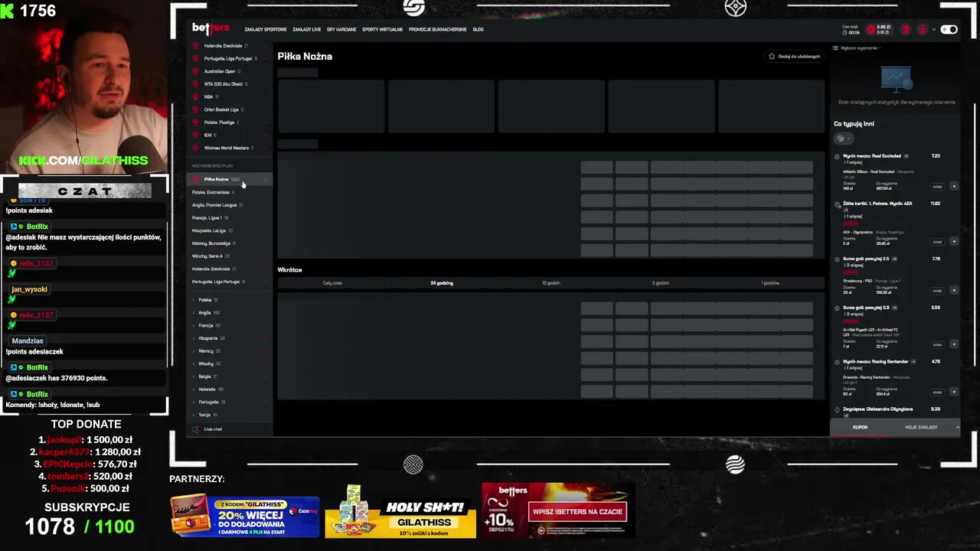980x551 pixels.
Task: Click the trophy icon beside Portugalia Liga Portugal favorite
Action: click(195, 58)
